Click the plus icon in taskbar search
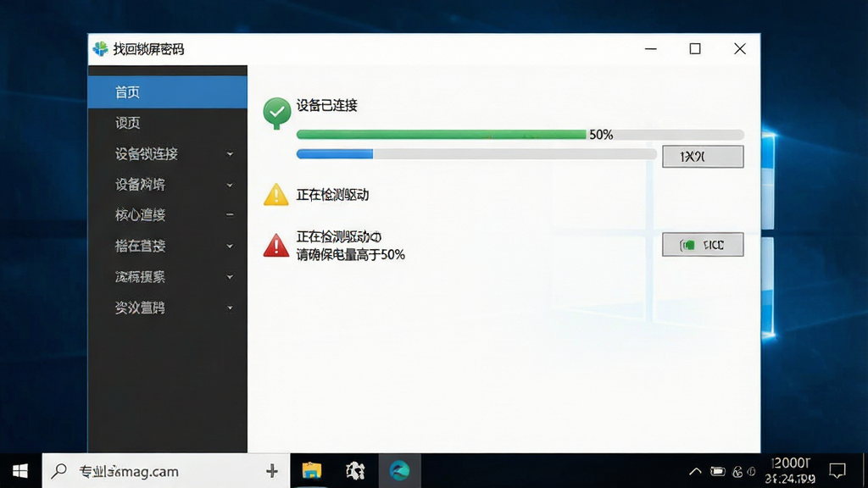The width and height of the screenshot is (868, 488). (272, 471)
